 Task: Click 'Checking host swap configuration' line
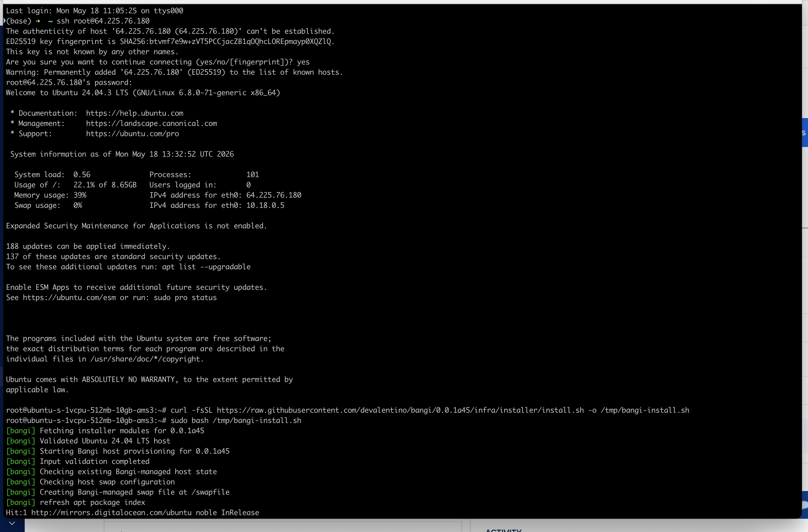[90, 482]
